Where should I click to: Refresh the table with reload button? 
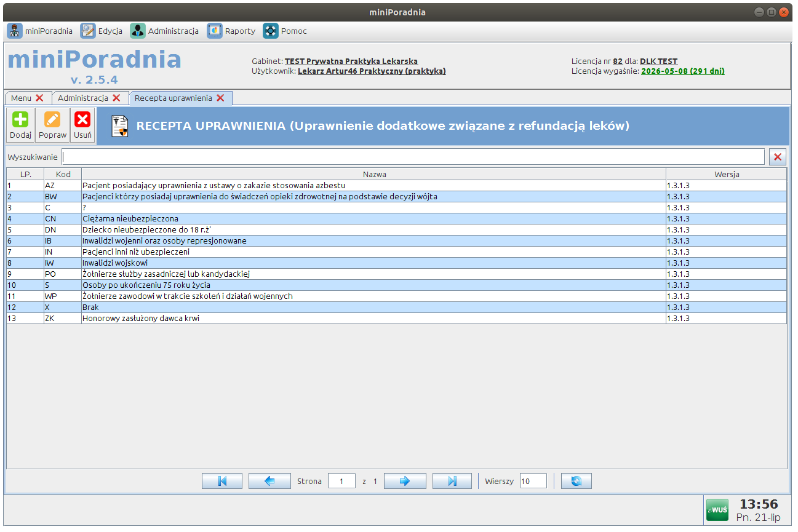pyautogui.click(x=577, y=481)
